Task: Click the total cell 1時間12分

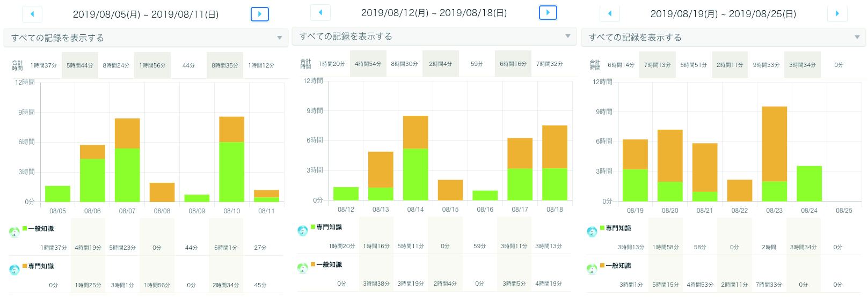Action: [261, 65]
